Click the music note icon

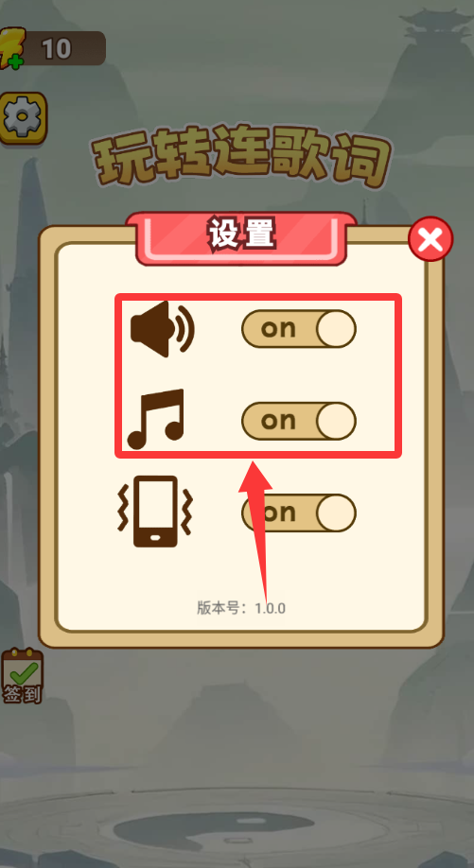(155, 419)
